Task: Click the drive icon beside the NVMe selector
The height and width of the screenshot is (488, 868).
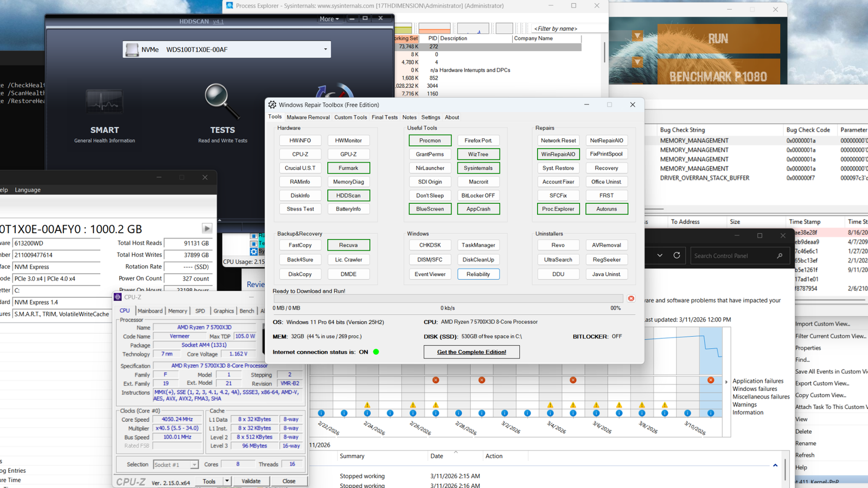Action: 132,49
